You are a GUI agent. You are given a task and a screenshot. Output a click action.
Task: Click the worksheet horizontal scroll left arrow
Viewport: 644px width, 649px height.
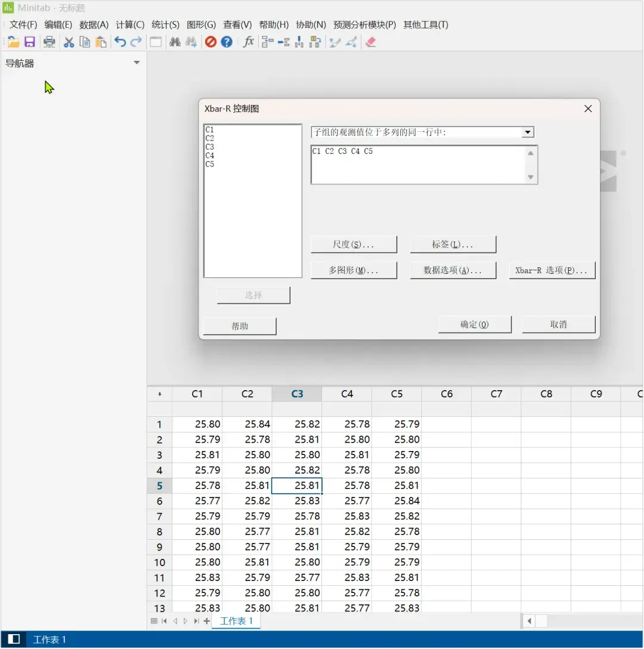tap(530, 621)
